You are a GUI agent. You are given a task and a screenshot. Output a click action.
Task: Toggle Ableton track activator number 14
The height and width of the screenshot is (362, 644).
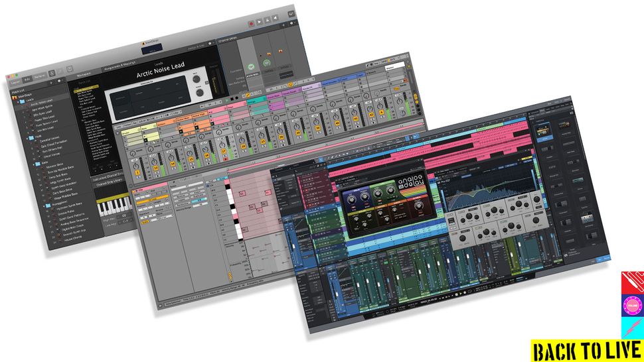coord(173,164)
